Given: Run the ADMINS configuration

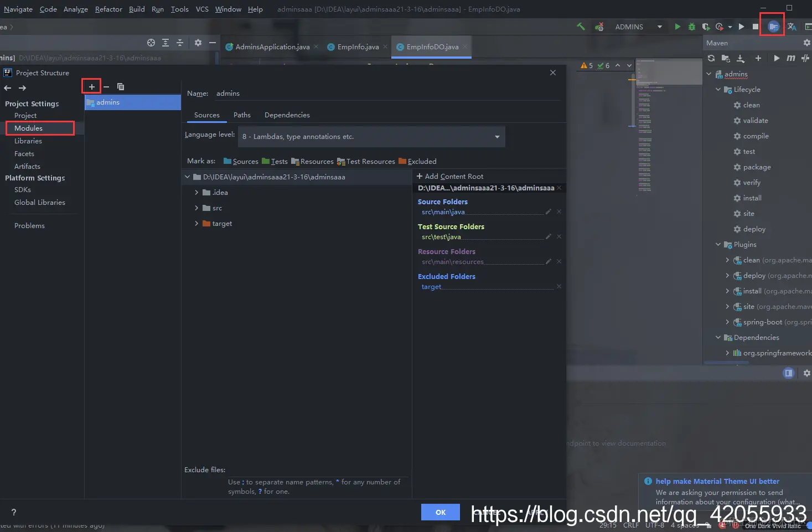Looking at the screenshot, I should point(677,27).
